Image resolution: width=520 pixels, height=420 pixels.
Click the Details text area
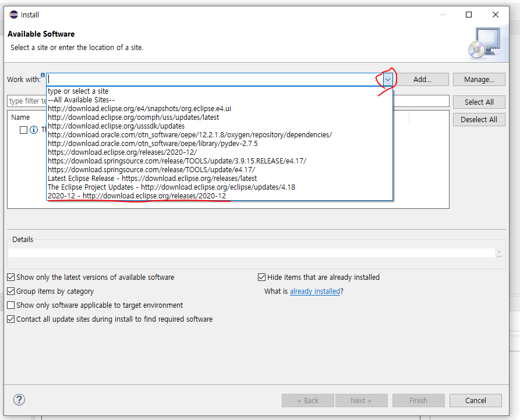252,252
